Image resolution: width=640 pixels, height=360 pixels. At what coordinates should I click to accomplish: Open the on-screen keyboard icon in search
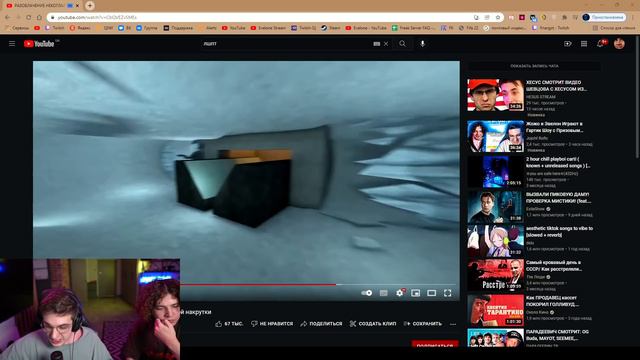point(376,44)
